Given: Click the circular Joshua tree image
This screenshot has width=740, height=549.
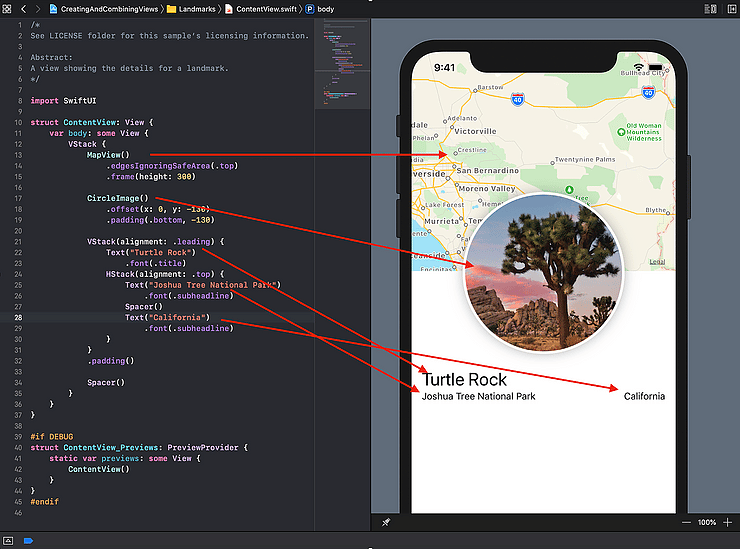Looking at the screenshot, I should pyautogui.click(x=544, y=272).
